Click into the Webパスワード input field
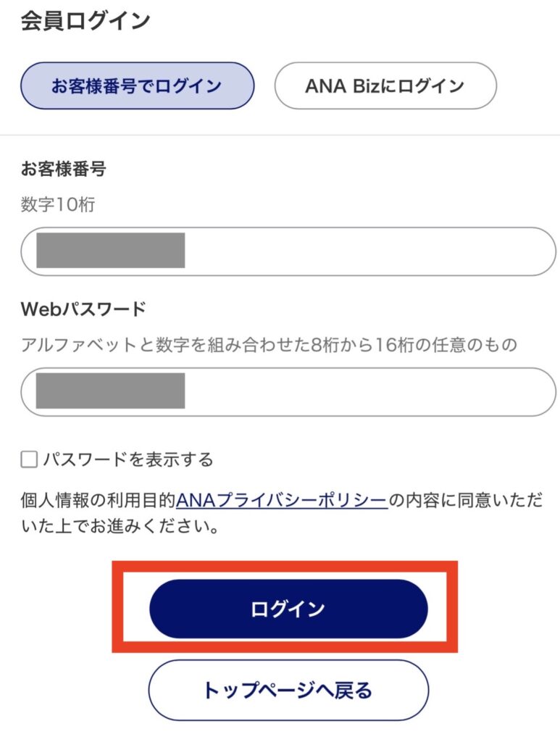The height and width of the screenshot is (742, 560). point(362,392)
